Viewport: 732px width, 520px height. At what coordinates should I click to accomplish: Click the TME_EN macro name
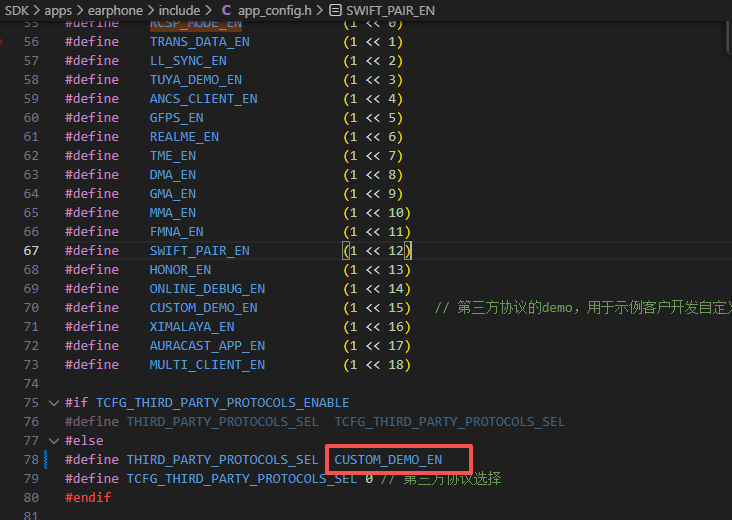point(172,155)
